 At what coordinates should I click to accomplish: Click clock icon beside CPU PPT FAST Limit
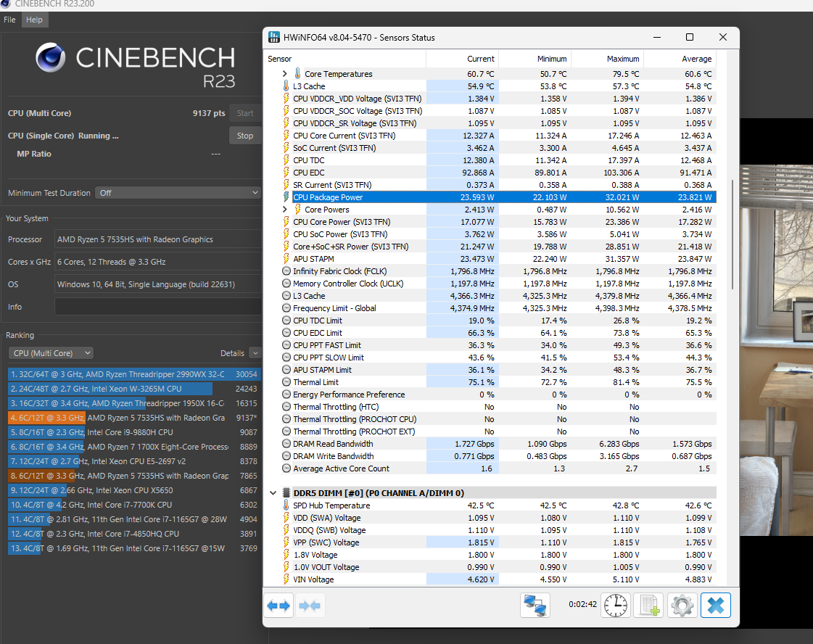point(286,345)
